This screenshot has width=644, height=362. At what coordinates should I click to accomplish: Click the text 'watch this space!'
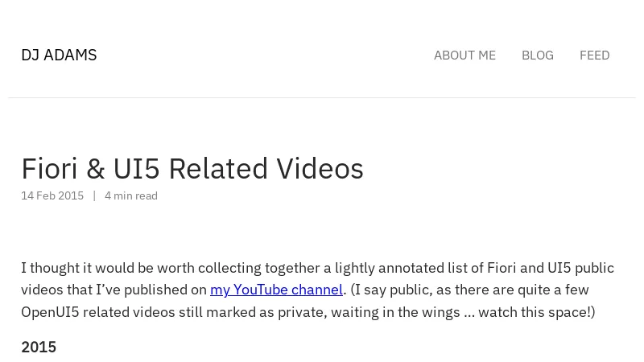535,312
